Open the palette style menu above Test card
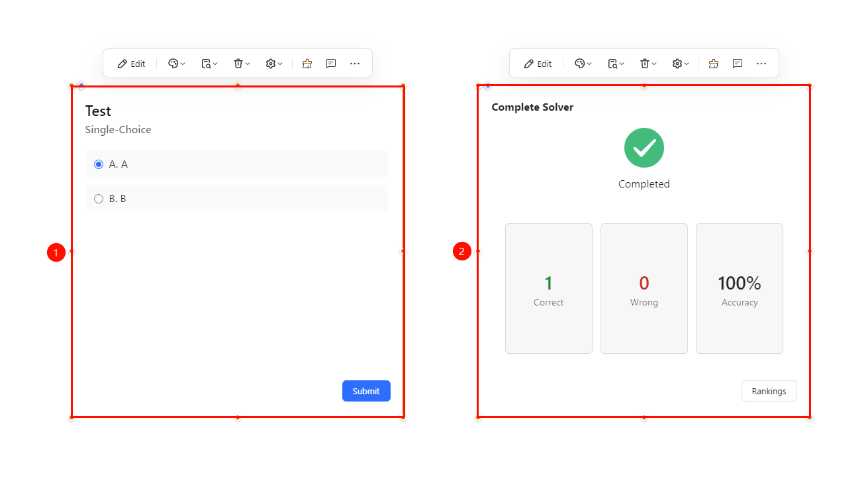 (x=177, y=64)
